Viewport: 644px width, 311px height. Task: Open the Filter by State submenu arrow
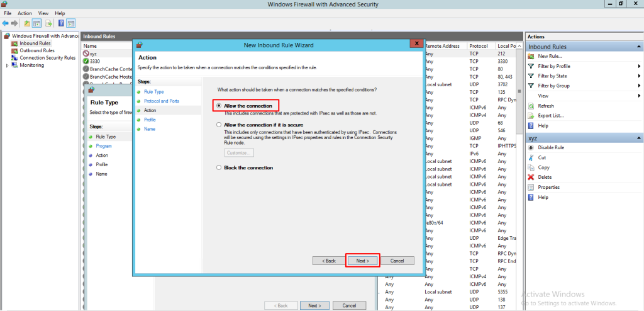pos(639,76)
